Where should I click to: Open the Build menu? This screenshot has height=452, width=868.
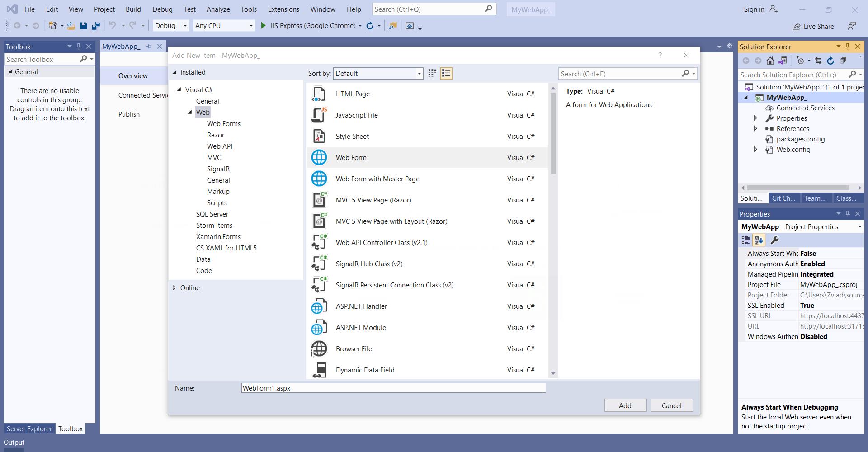tap(133, 9)
